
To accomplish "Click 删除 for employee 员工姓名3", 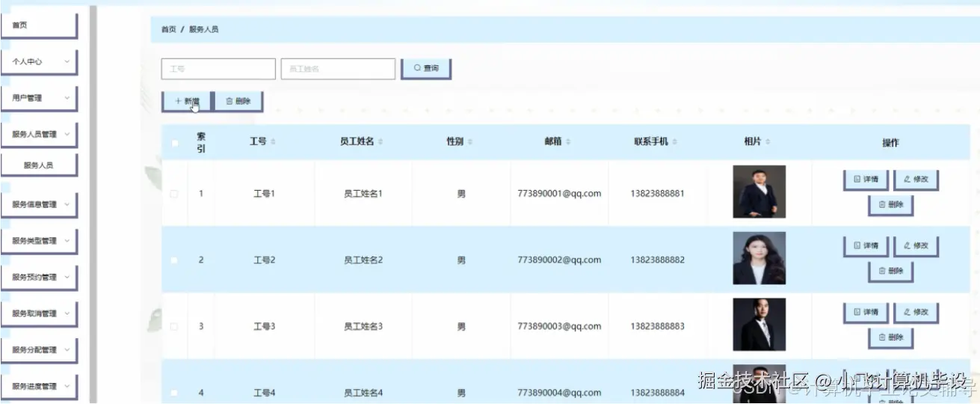I will pyautogui.click(x=891, y=337).
